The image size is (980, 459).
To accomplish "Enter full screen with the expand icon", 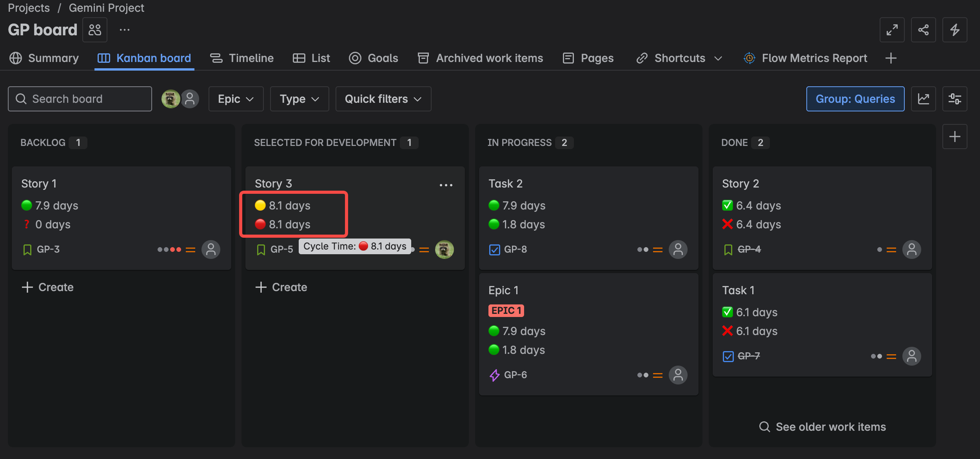I will coord(892,29).
